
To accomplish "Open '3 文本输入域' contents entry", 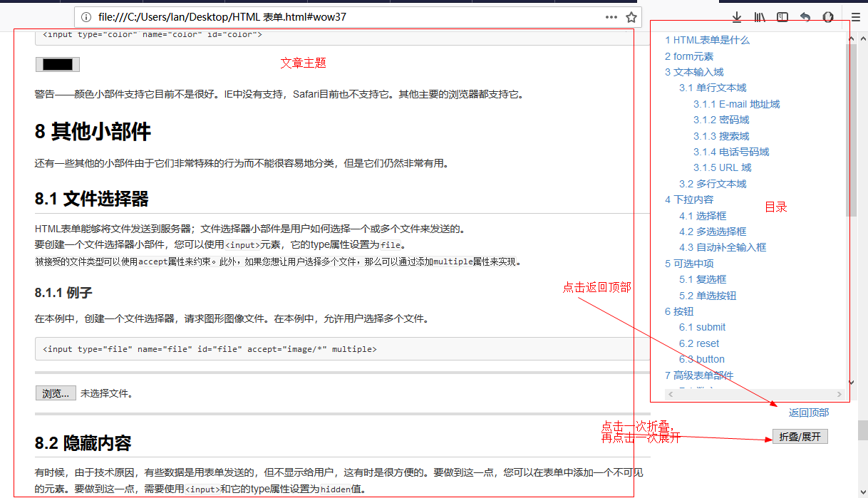I will (694, 72).
